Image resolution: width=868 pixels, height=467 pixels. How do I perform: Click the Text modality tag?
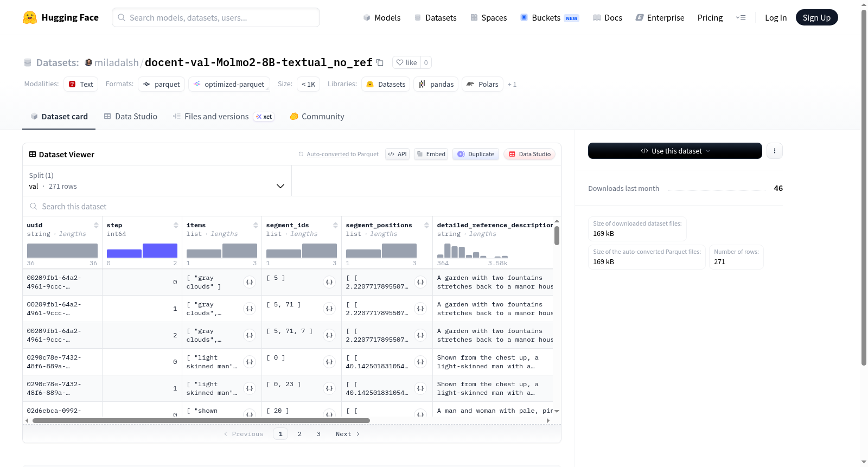tap(81, 84)
